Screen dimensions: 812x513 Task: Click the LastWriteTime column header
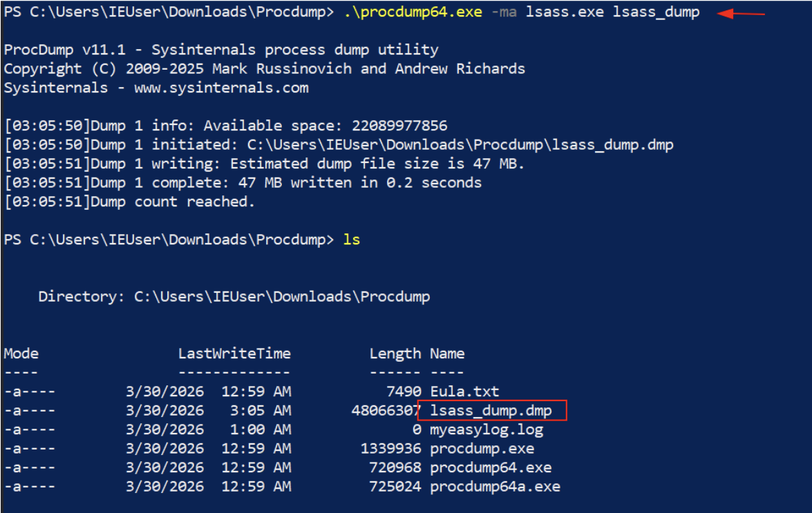click(x=234, y=354)
